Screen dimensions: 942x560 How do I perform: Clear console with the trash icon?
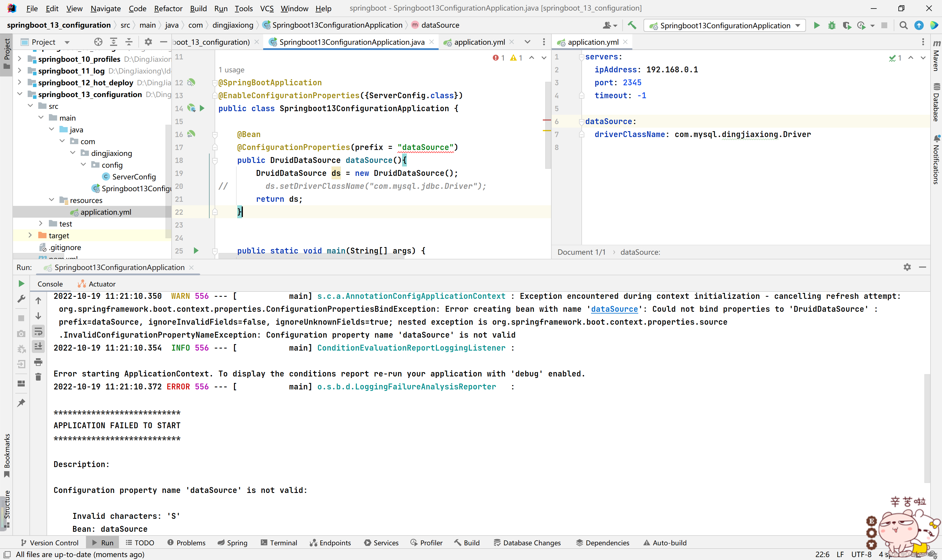(38, 377)
